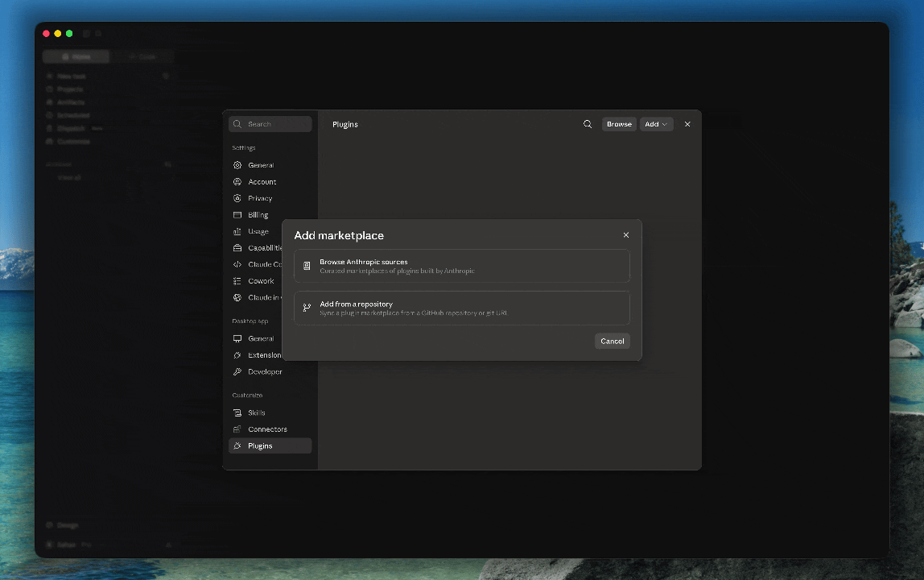Click the Privacy lock icon in settings sidebar
Image resolution: width=924 pixels, height=580 pixels.
click(237, 198)
